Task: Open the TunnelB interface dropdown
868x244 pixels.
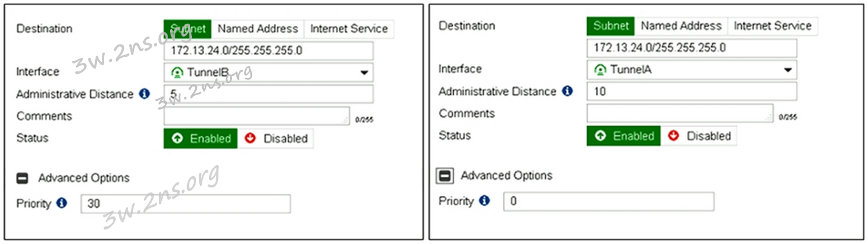Action: click(364, 72)
